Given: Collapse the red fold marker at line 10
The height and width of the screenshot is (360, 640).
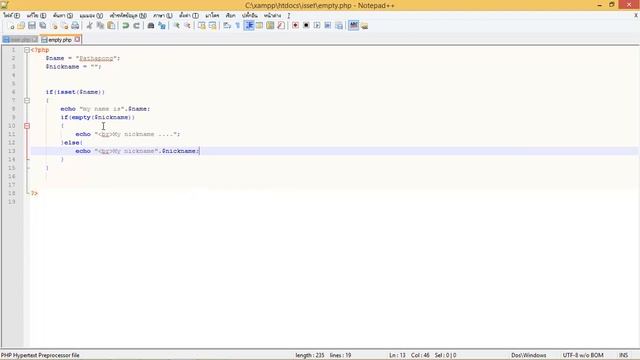Looking at the screenshot, I should tap(27, 126).
